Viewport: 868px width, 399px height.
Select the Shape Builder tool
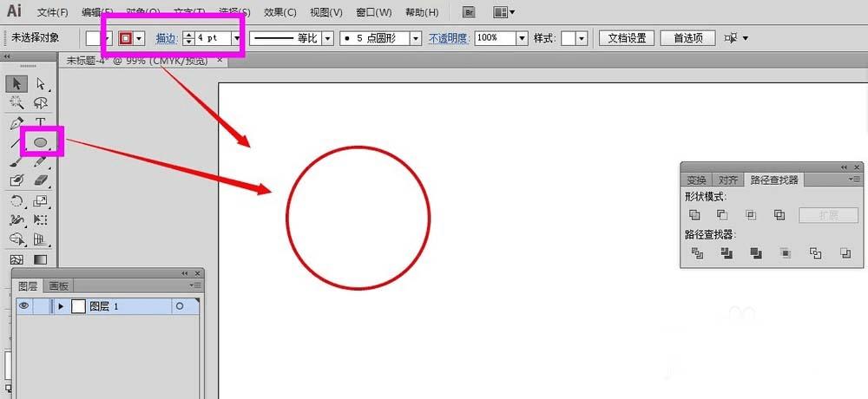16,239
